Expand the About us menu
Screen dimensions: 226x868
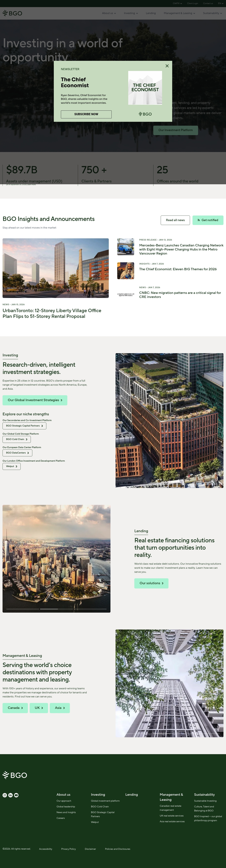tap(109, 13)
